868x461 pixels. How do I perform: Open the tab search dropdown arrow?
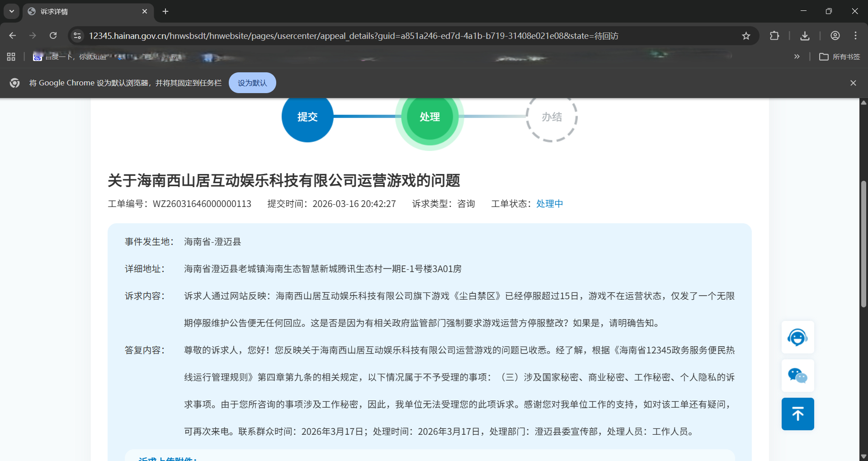(12, 11)
